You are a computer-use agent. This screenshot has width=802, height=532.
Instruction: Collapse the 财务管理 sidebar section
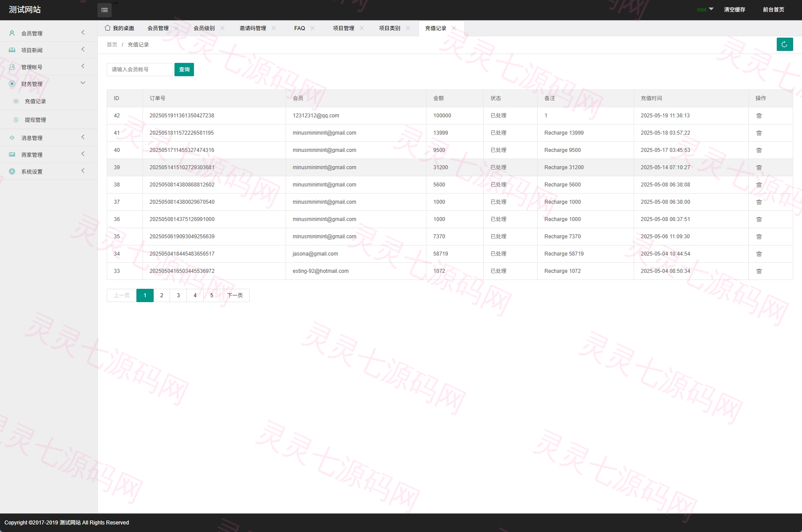pyautogui.click(x=49, y=84)
